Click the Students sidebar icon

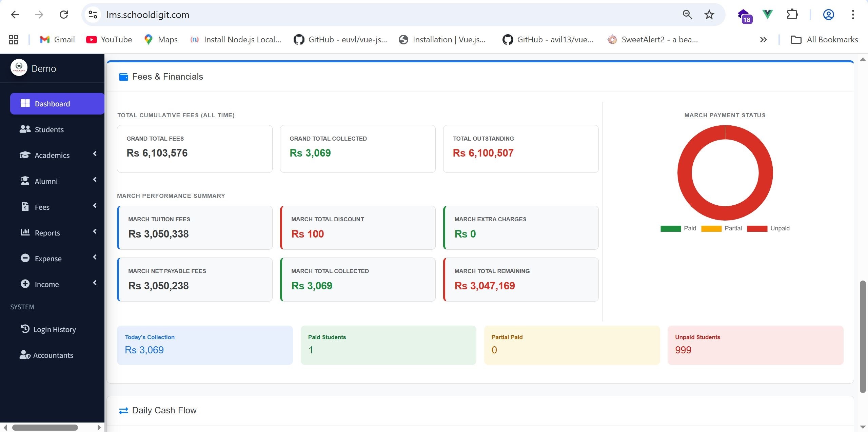[25, 129]
